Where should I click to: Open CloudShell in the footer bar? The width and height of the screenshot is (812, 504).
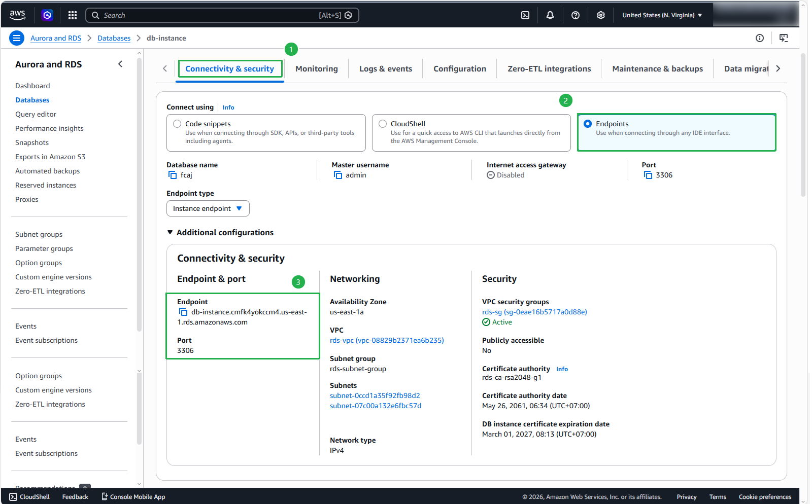29,497
